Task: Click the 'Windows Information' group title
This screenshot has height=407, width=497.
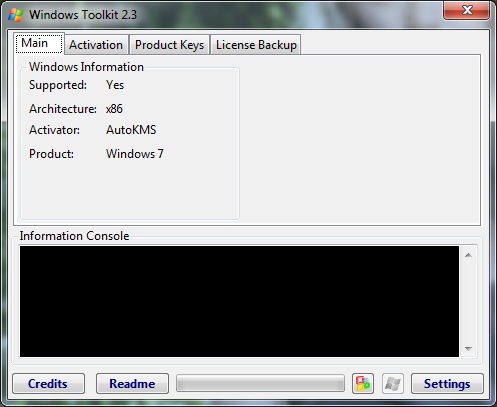Action: coord(86,67)
